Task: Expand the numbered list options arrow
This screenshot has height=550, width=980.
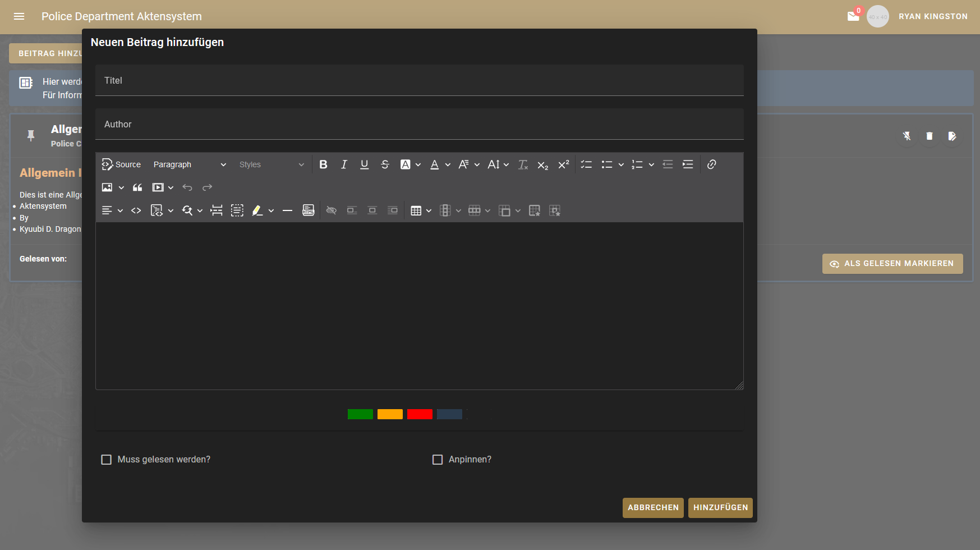Action: point(651,164)
